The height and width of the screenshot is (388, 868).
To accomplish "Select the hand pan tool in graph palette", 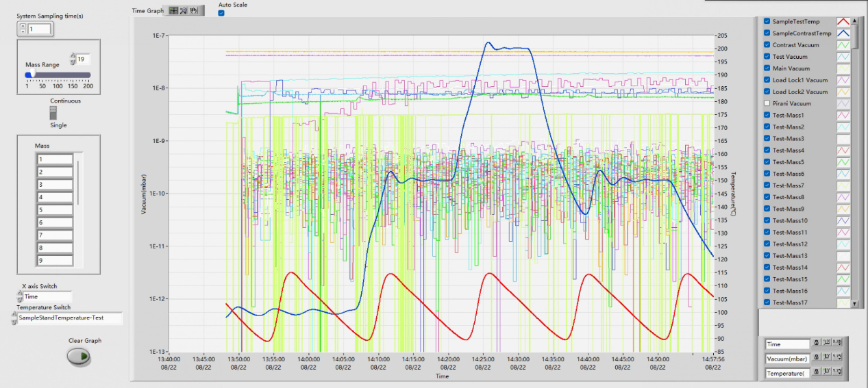I will [194, 10].
